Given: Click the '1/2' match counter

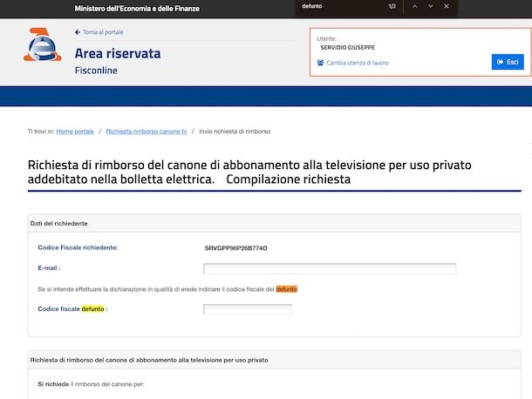Looking at the screenshot, I should point(392,6).
